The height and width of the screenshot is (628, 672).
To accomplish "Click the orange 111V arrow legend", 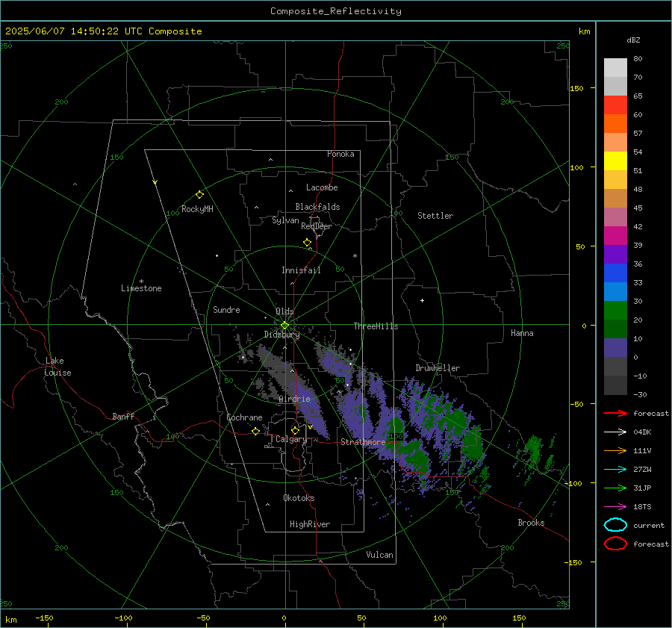I will tap(615, 450).
